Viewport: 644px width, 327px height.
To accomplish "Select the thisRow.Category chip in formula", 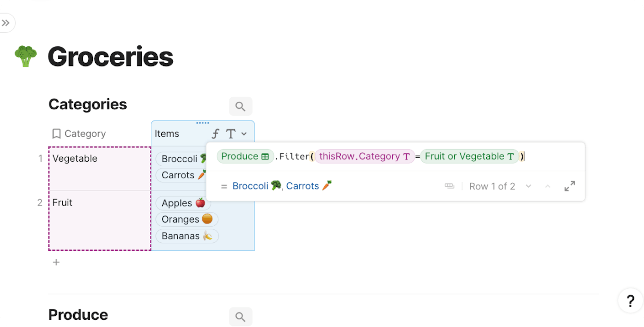I will [x=365, y=156].
